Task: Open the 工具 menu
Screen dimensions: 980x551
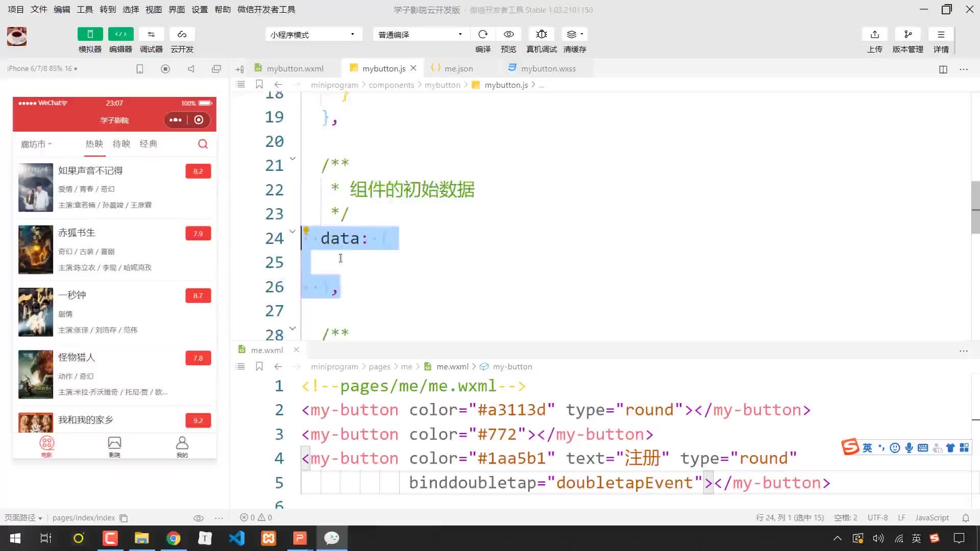Action: point(85,9)
